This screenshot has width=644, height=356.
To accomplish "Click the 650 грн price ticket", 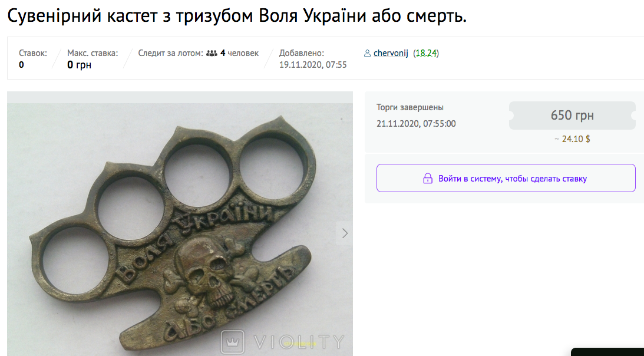I will [572, 116].
